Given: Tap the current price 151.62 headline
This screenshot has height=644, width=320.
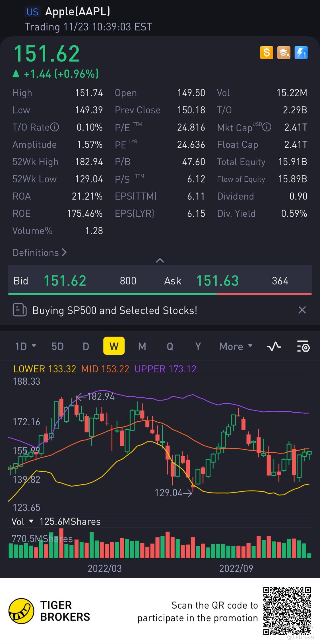Looking at the screenshot, I should [x=47, y=54].
